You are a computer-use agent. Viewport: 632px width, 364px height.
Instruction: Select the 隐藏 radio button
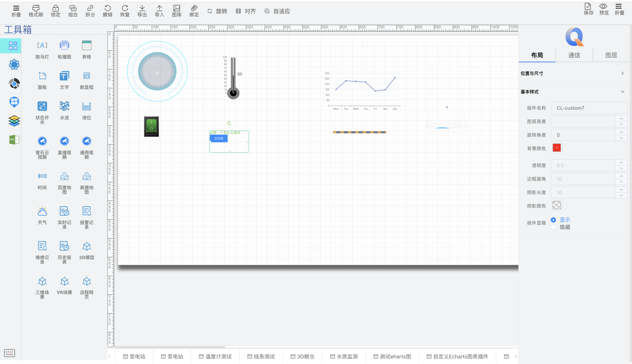click(x=554, y=227)
